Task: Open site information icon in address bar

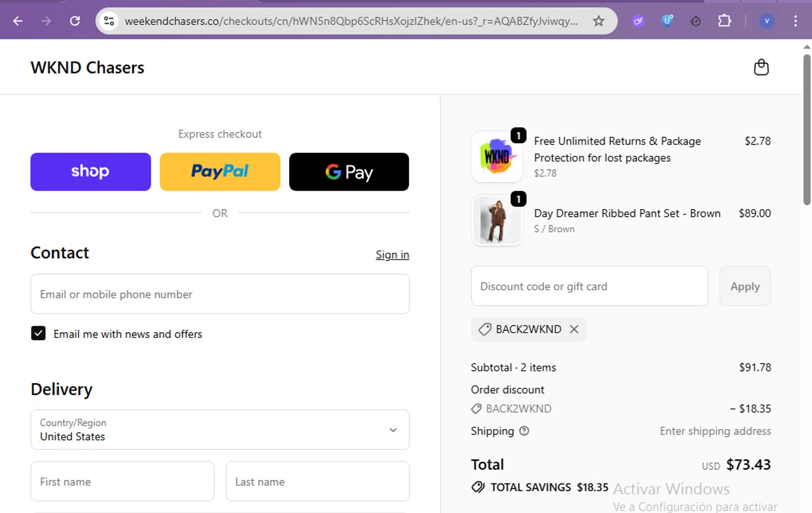Action: click(109, 21)
